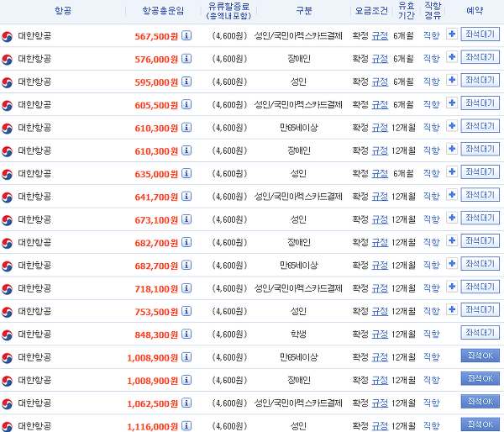The width and height of the screenshot is (504, 432).
Task: Click plus expander on 641,700원 row
Action: click(452, 195)
